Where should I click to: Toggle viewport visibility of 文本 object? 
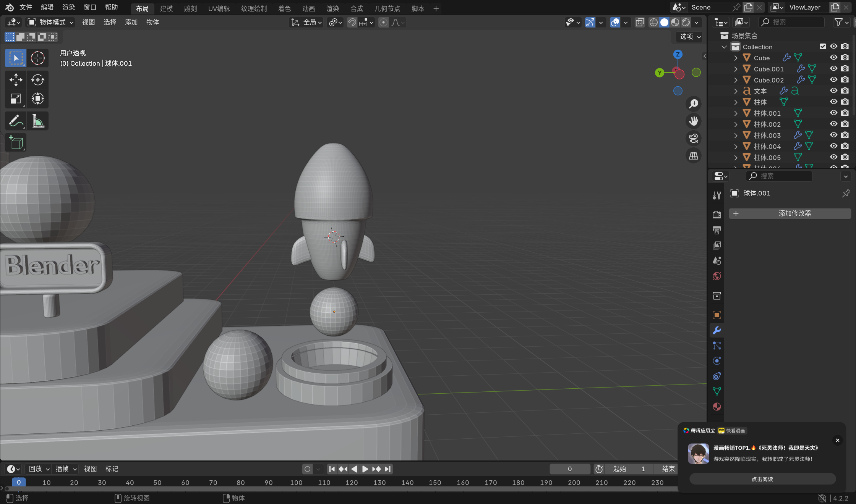(x=833, y=91)
